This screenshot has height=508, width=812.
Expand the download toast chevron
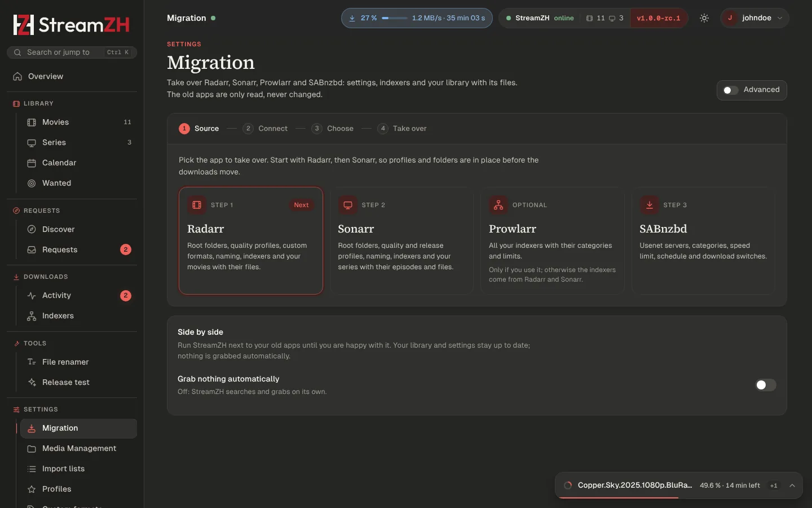(x=792, y=485)
